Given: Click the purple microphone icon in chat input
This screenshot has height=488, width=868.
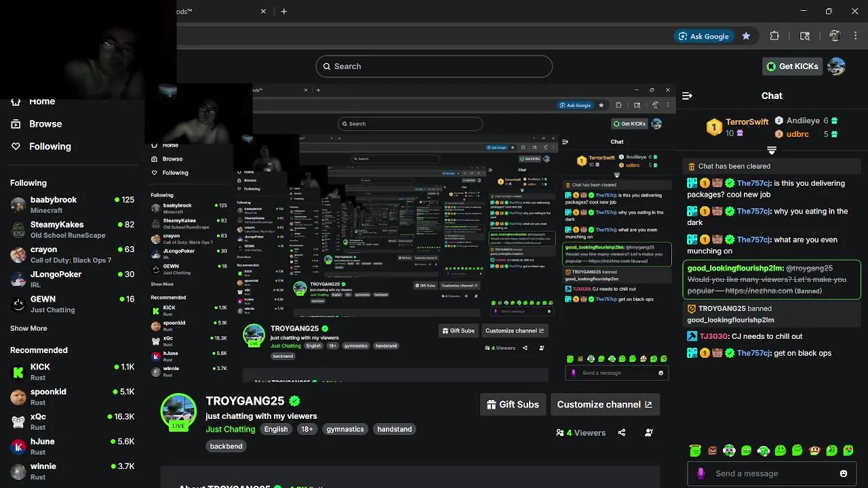Looking at the screenshot, I should (701, 474).
